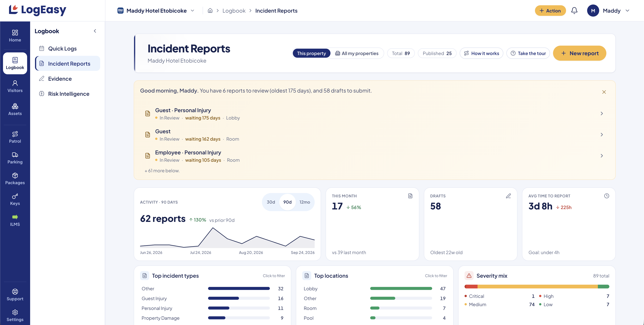Click the Take the tour button
This screenshot has height=325, width=644.
528,53
